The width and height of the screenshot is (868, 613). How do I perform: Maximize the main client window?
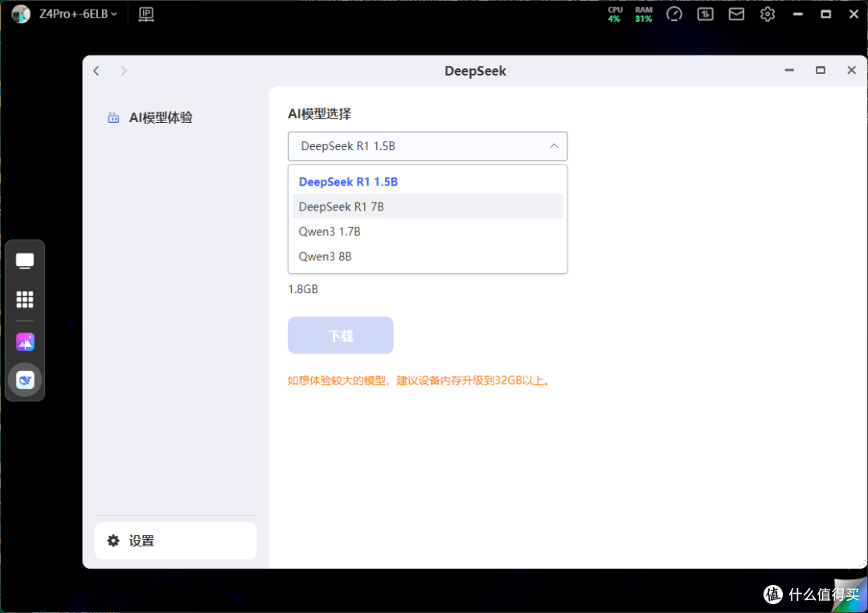coord(826,14)
